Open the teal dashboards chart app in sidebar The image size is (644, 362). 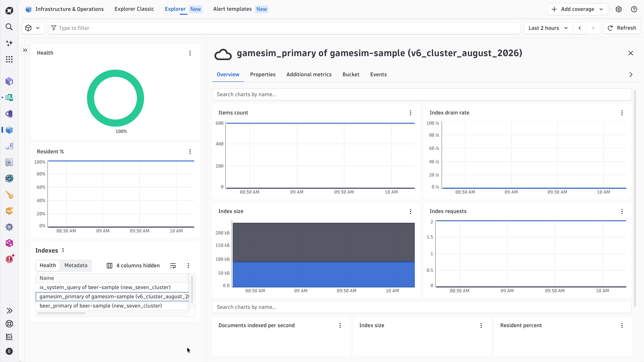coord(9,97)
